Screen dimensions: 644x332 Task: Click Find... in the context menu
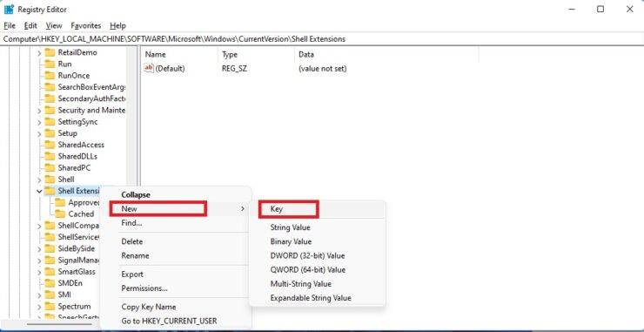(x=131, y=222)
